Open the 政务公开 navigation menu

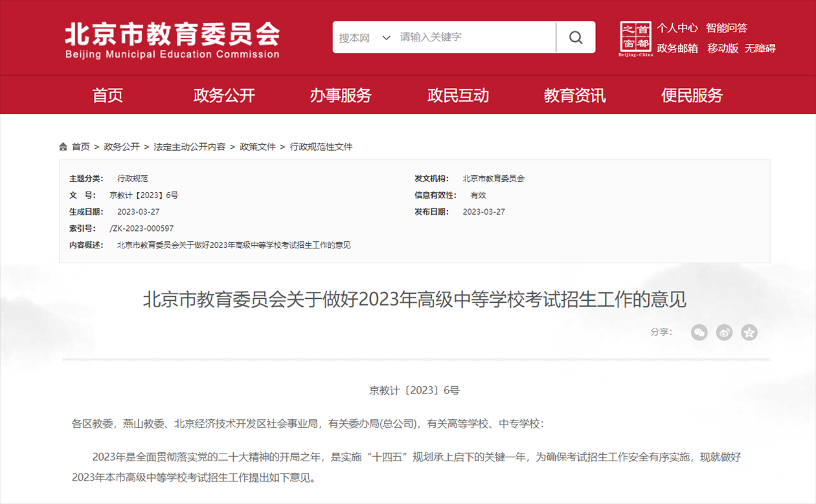(x=224, y=96)
